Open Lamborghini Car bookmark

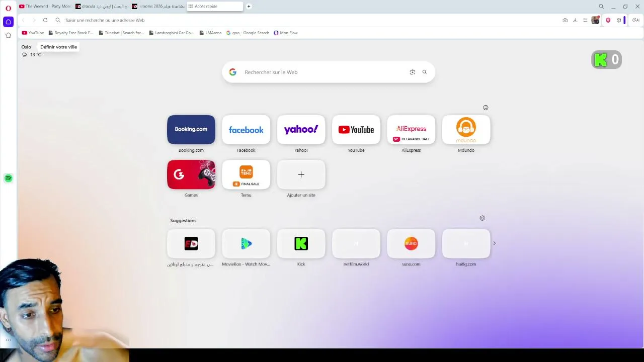click(x=171, y=33)
